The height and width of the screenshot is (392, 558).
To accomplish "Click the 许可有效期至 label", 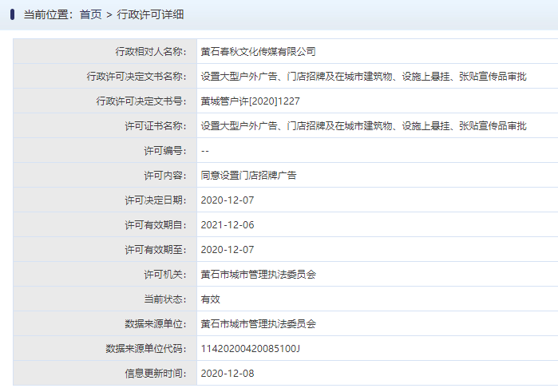I will (156, 250).
